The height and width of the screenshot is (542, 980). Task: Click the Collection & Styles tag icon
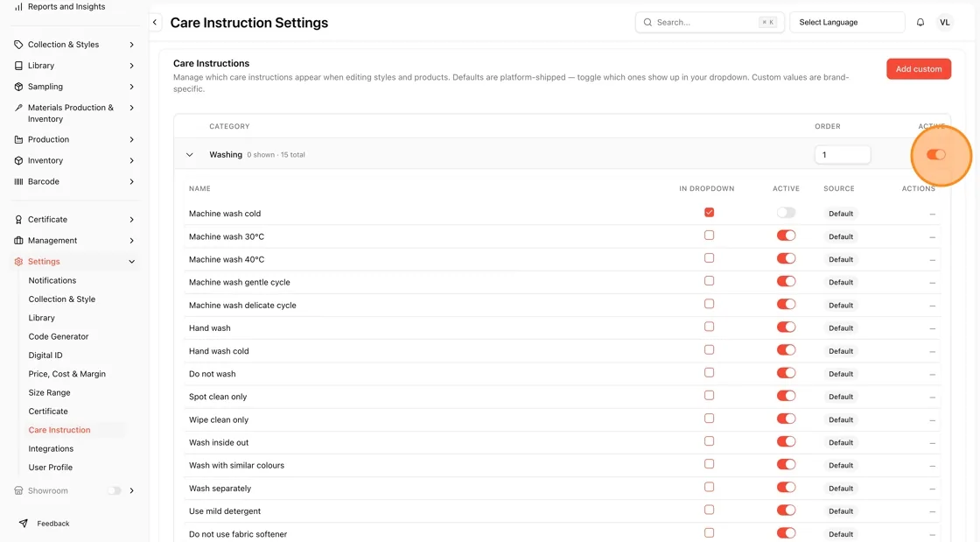click(x=18, y=45)
